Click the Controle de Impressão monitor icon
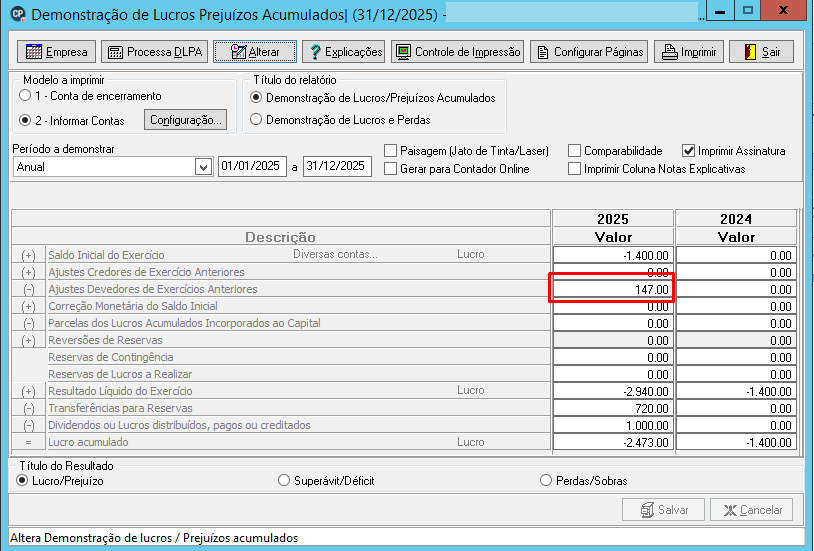Screen dimensions: 814x551 [x=403, y=52]
